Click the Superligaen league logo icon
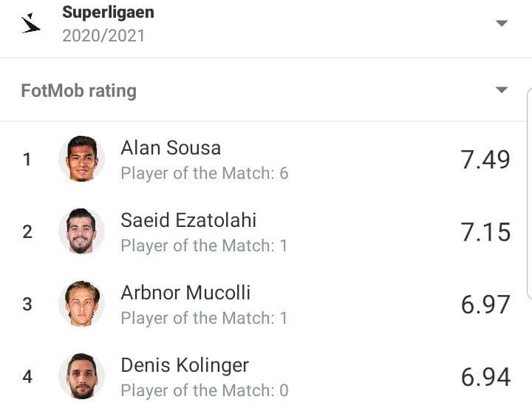Image resolution: width=532 pixels, height=411 pixels. click(31, 23)
